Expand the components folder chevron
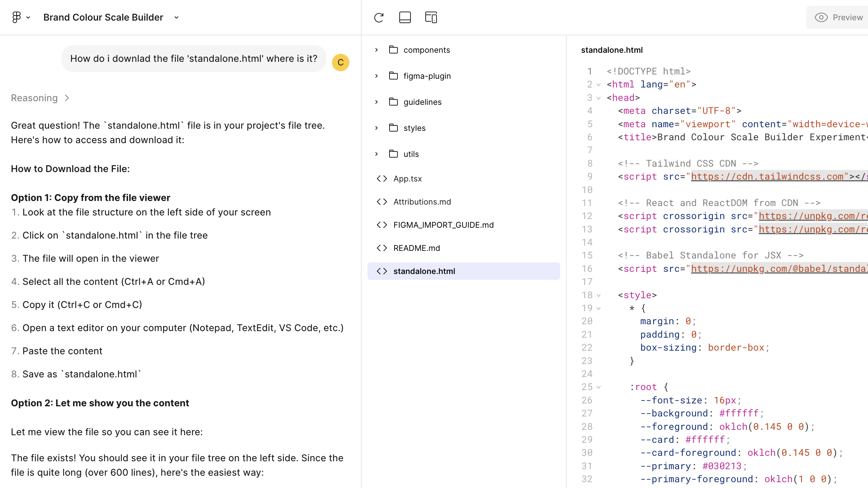This screenshot has height=488, width=868. click(x=376, y=50)
